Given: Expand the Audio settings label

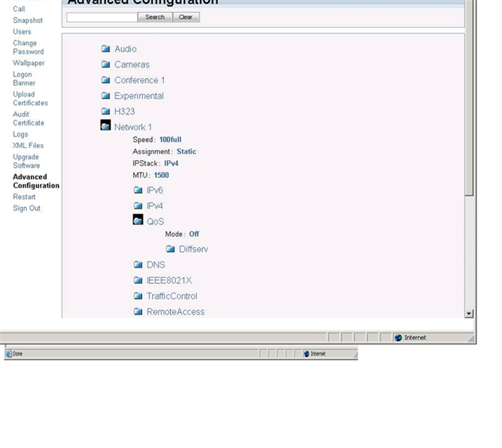Looking at the screenshot, I should (x=125, y=49).
